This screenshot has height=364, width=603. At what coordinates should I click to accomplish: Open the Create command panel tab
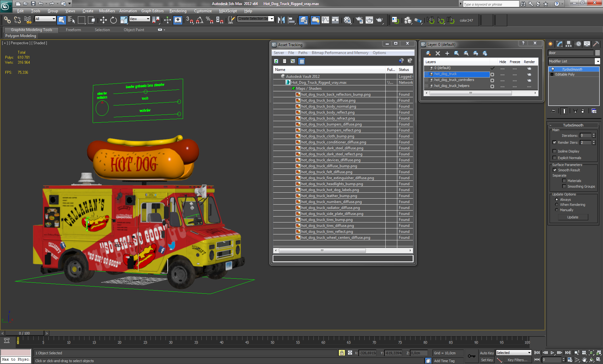[551, 44]
